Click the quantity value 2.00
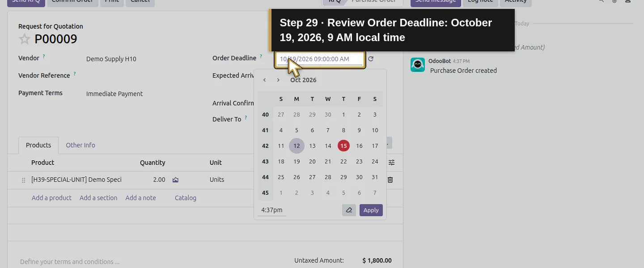644x268 pixels. pyautogui.click(x=159, y=180)
